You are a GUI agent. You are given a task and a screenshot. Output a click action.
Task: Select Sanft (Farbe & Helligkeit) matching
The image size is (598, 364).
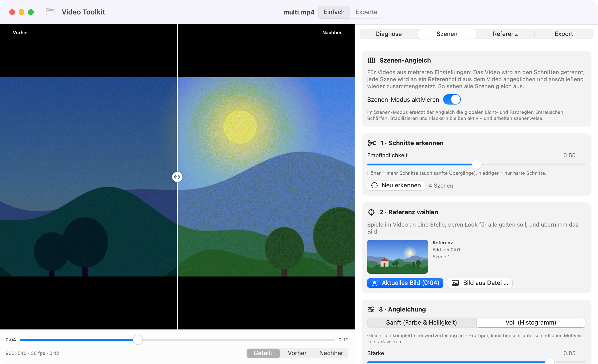(421, 322)
